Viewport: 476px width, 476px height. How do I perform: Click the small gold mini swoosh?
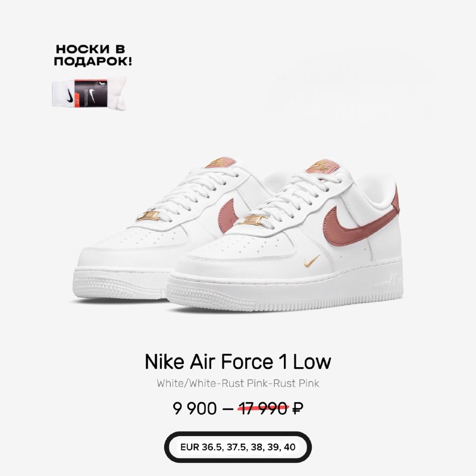click(312, 261)
